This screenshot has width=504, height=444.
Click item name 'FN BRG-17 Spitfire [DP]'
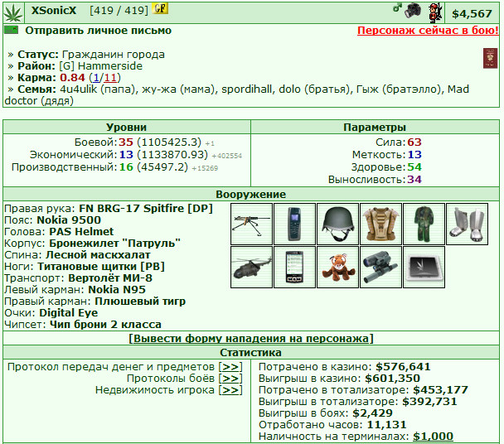pos(146,209)
